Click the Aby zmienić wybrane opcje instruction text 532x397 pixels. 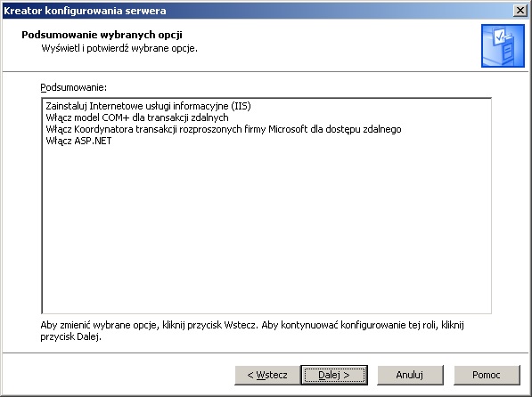[252, 325]
